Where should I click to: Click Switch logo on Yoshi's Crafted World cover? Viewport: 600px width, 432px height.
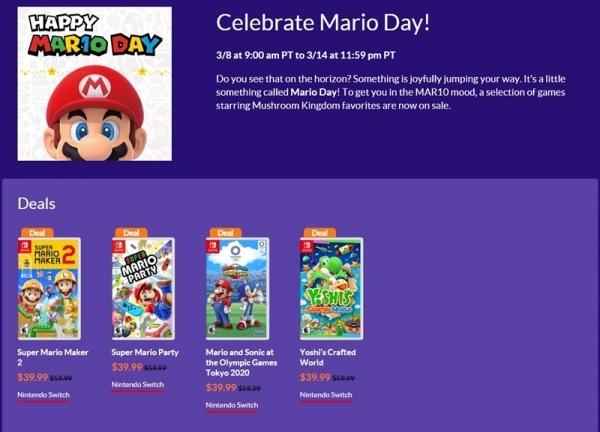click(x=307, y=246)
